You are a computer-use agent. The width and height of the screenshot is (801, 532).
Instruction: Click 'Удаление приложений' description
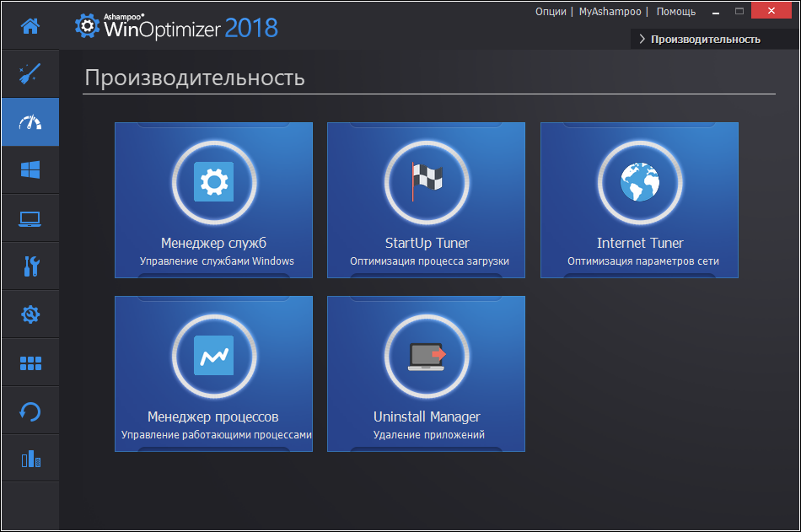click(429, 435)
